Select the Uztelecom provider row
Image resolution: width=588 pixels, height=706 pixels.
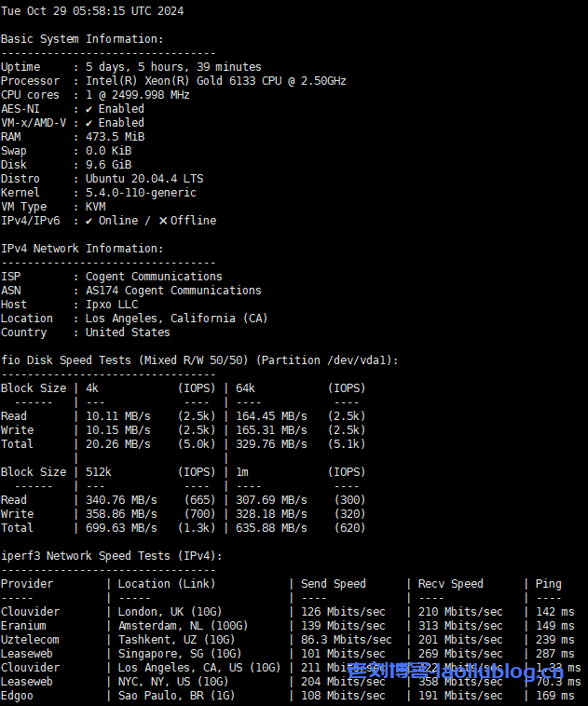(30, 640)
